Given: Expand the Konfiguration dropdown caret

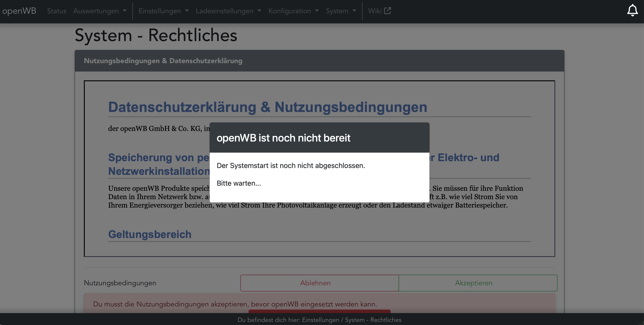Looking at the screenshot, I should pos(317,11).
